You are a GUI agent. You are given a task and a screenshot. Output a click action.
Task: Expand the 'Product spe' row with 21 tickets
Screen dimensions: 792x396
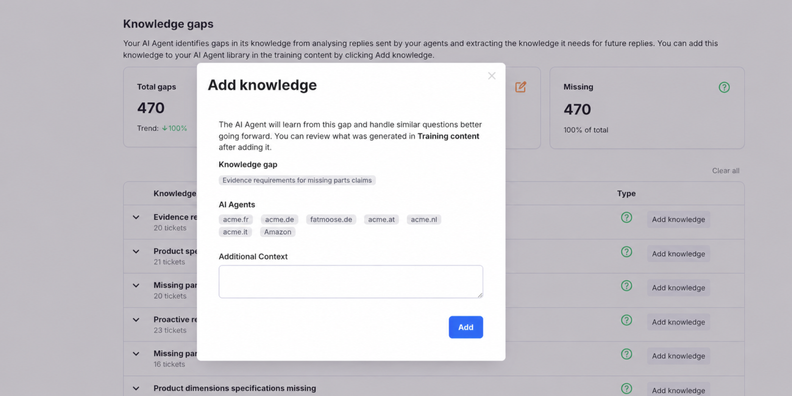coord(136,251)
